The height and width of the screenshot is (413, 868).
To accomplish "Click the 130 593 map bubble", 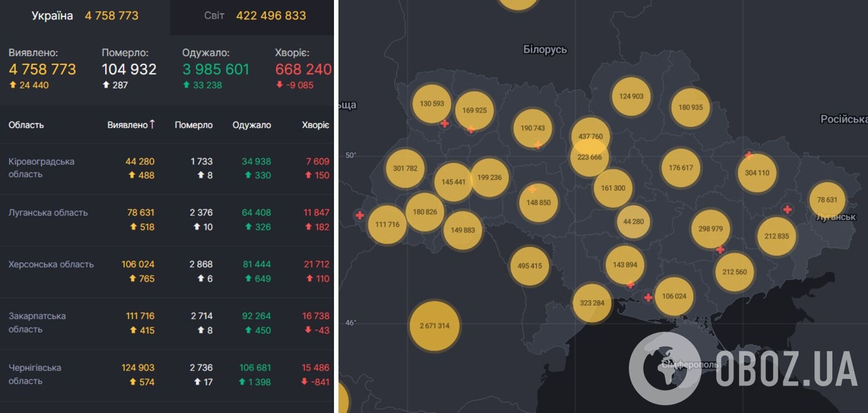I will tap(432, 104).
